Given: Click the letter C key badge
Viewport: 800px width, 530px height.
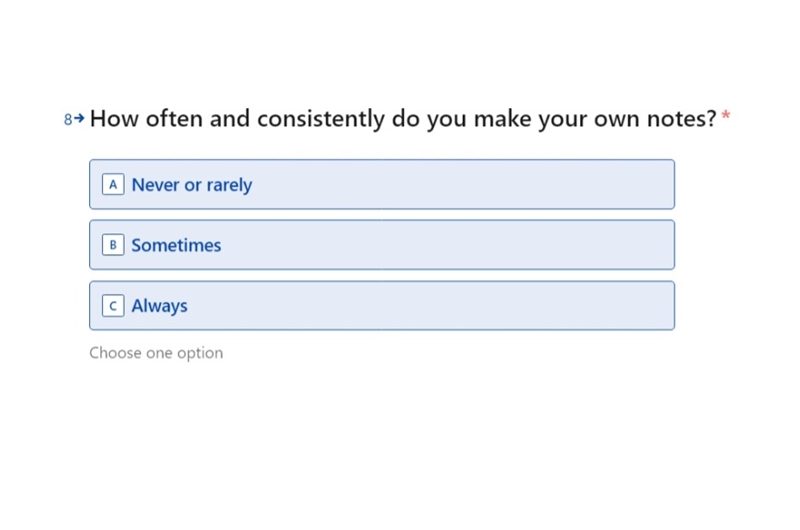Looking at the screenshot, I should (113, 306).
